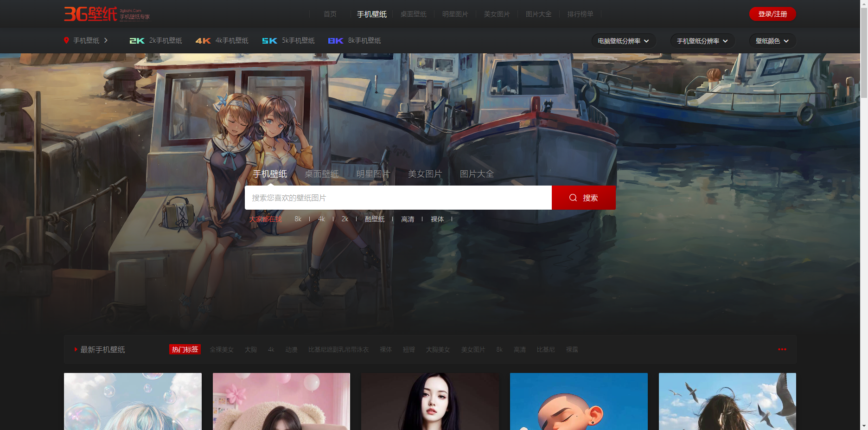Image resolution: width=868 pixels, height=430 pixels.
Task: Click the 美女图片 hot tag
Action: [473, 349]
